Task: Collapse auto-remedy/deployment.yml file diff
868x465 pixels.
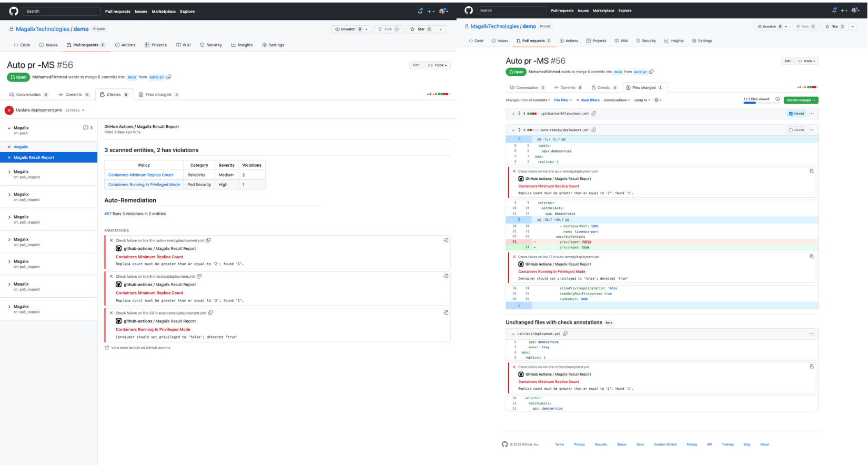Action: (513, 130)
